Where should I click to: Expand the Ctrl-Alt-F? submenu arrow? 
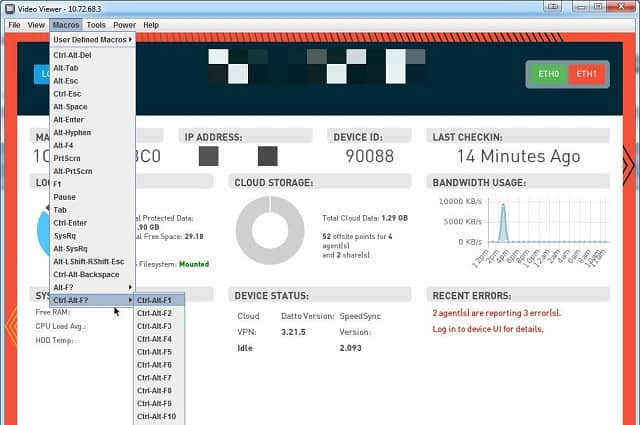click(130, 300)
